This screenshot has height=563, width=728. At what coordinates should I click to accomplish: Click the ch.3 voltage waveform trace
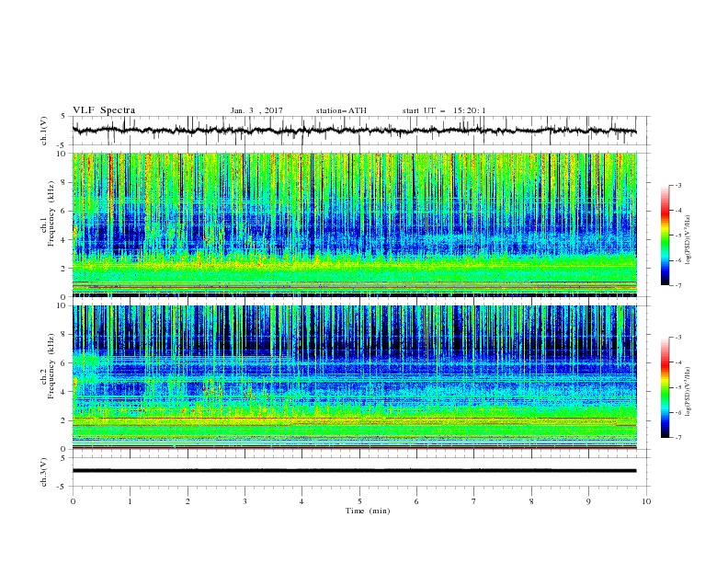coord(354,471)
